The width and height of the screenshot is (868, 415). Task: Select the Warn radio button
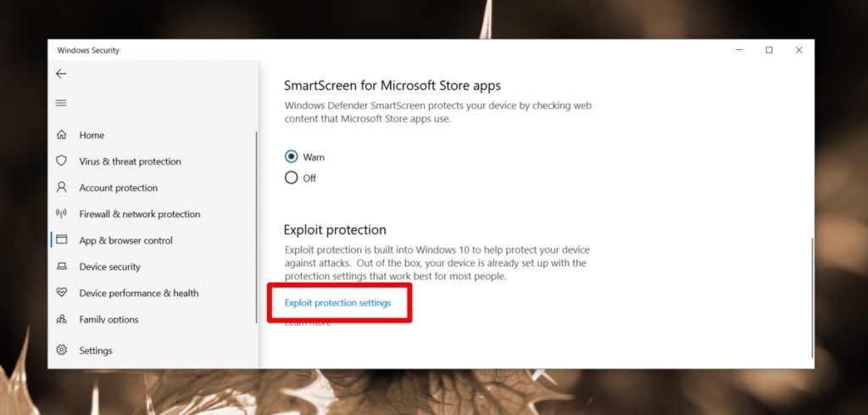pyautogui.click(x=292, y=157)
